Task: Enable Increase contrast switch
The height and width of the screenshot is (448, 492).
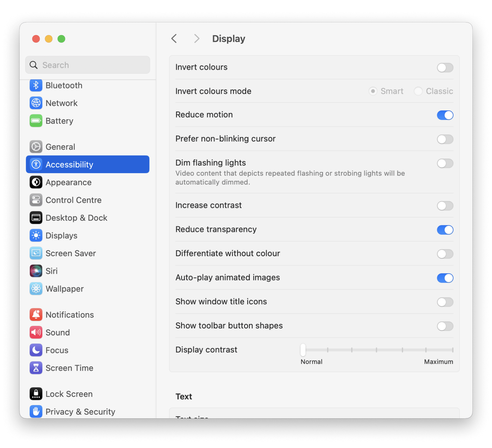Action: tap(445, 206)
